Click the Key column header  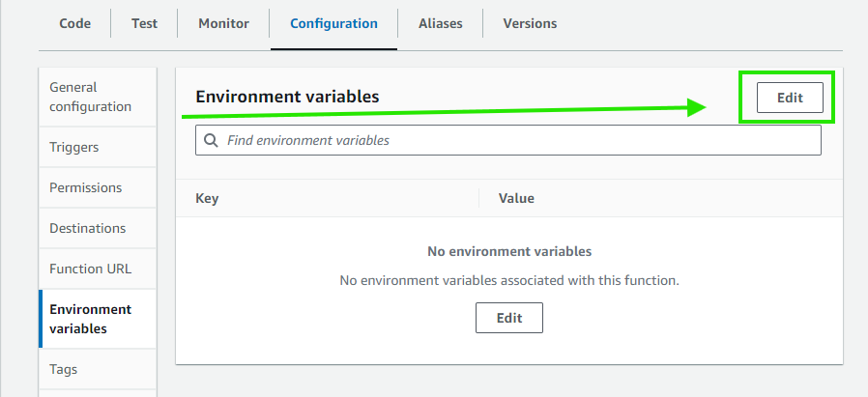207,198
